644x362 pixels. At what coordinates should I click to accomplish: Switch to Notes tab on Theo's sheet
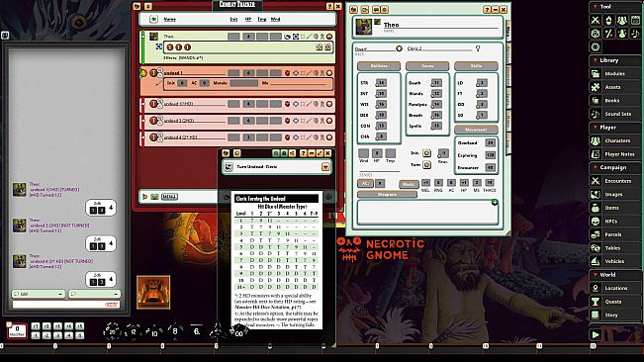click(508, 120)
